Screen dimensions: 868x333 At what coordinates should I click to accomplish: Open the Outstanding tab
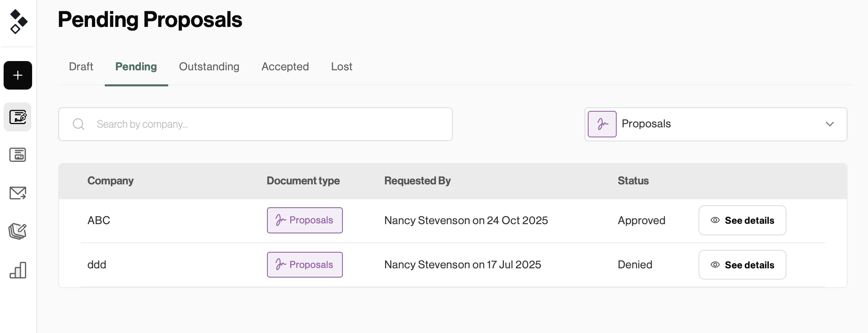point(209,67)
